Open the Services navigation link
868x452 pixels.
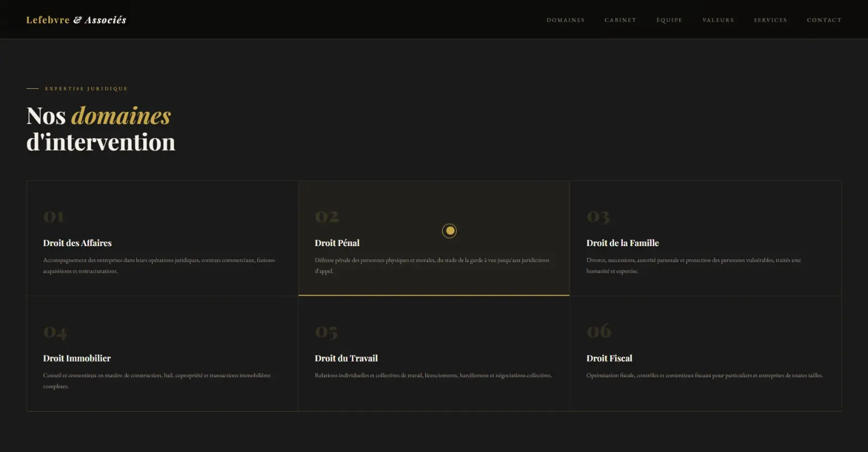coord(770,20)
